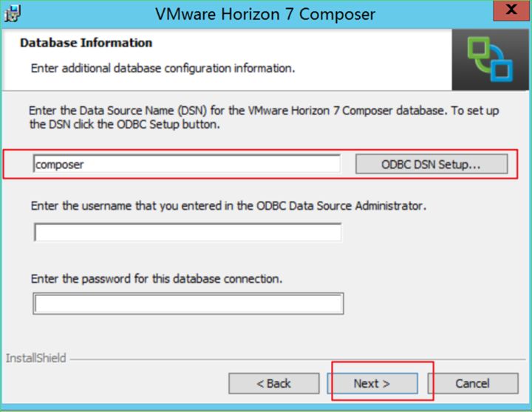
Task: Click the password instruction label
Action: click(x=157, y=279)
